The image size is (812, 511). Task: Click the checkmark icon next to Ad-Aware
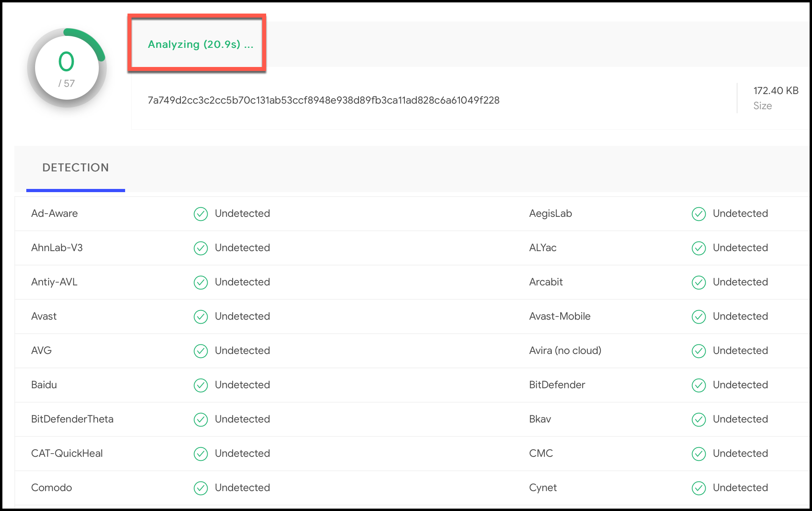click(201, 214)
